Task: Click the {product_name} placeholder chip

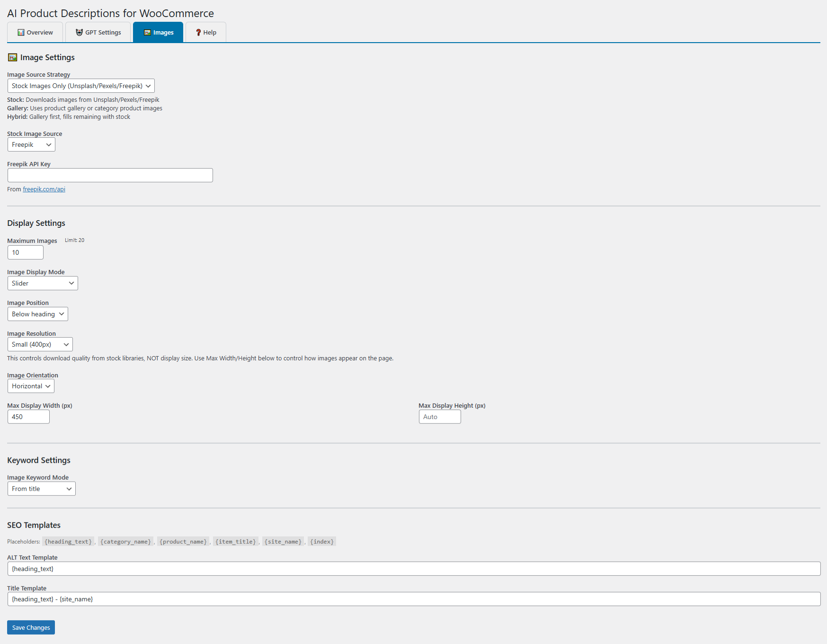Action: point(183,541)
